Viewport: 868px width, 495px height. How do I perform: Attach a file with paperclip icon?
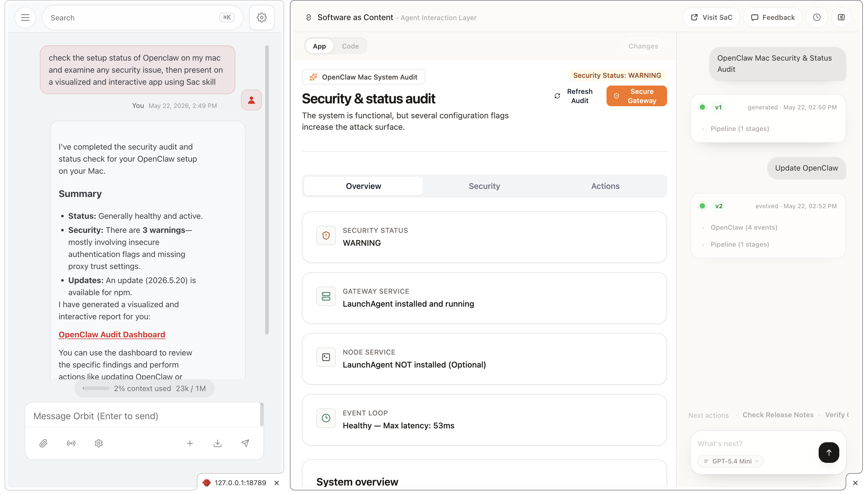point(43,443)
